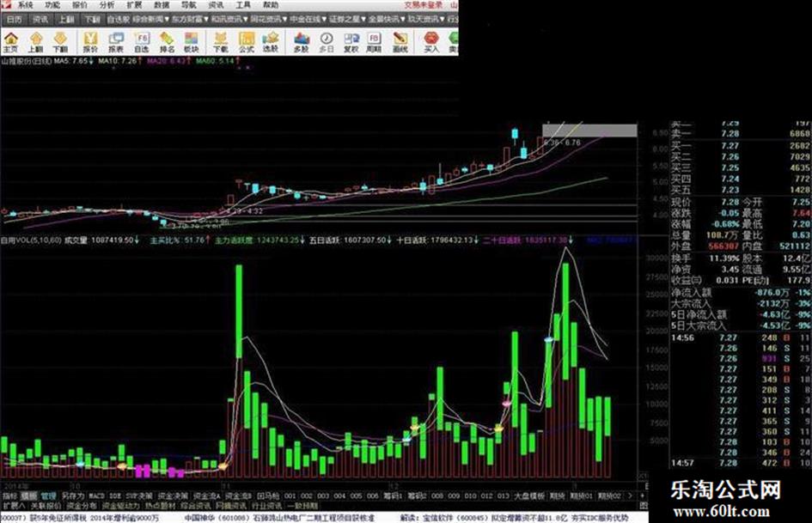Click the 复权 price adjustment icon
Image resolution: width=812 pixels, height=523 pixels.
point(351,42)
